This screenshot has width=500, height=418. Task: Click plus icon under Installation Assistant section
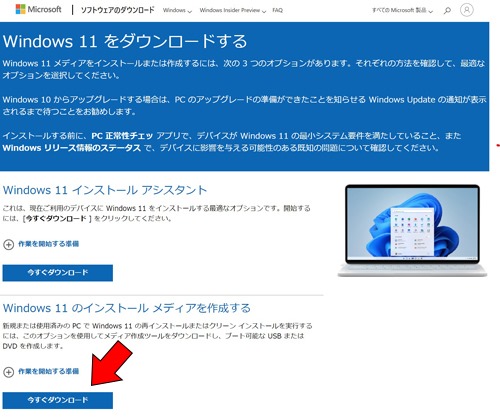[x=8, y=244]
